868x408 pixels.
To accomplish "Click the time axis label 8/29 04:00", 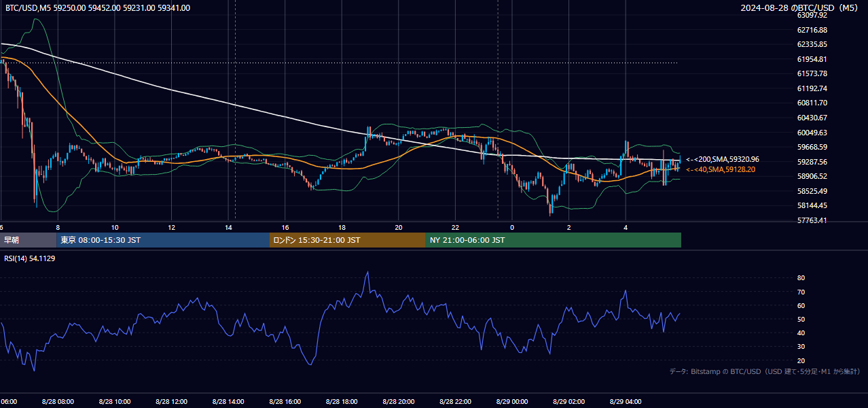I will 626,402.
